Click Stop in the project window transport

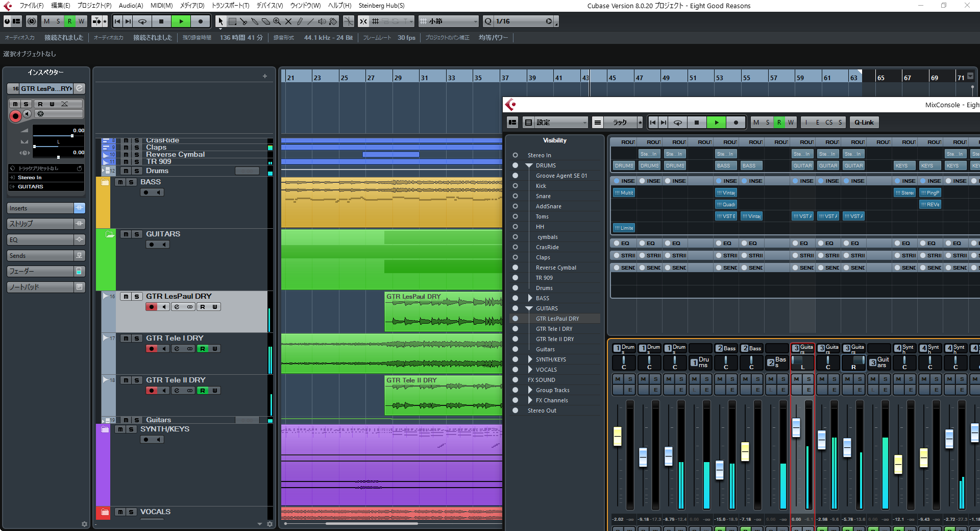[161, 21]
